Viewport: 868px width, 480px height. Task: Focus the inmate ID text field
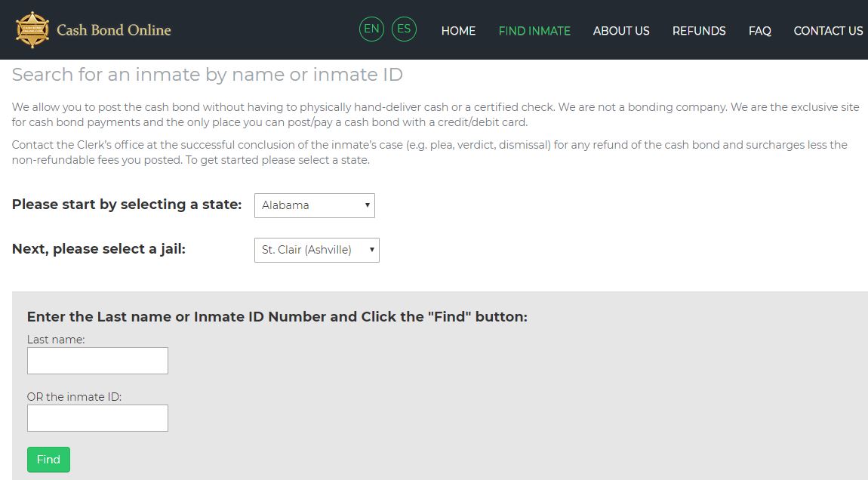[97, 418]
